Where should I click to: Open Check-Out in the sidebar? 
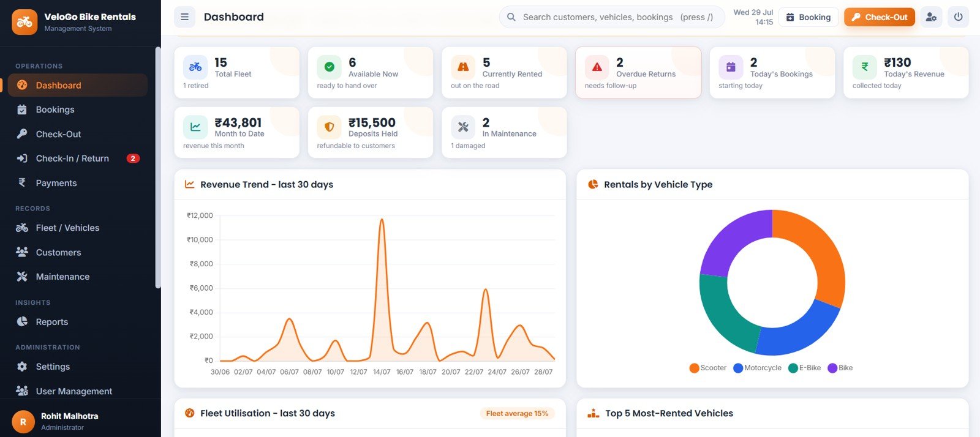(78, 134)
